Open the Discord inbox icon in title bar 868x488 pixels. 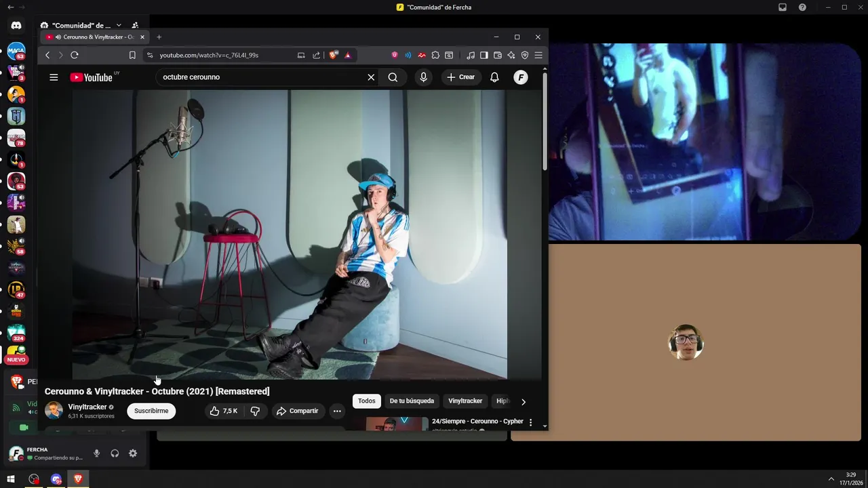[783, 7]
